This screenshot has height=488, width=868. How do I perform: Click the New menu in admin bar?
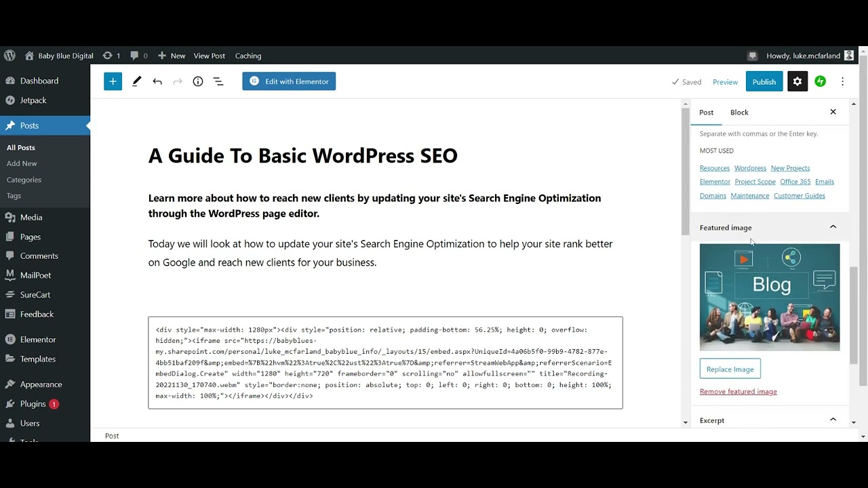(x=172, y=56)
